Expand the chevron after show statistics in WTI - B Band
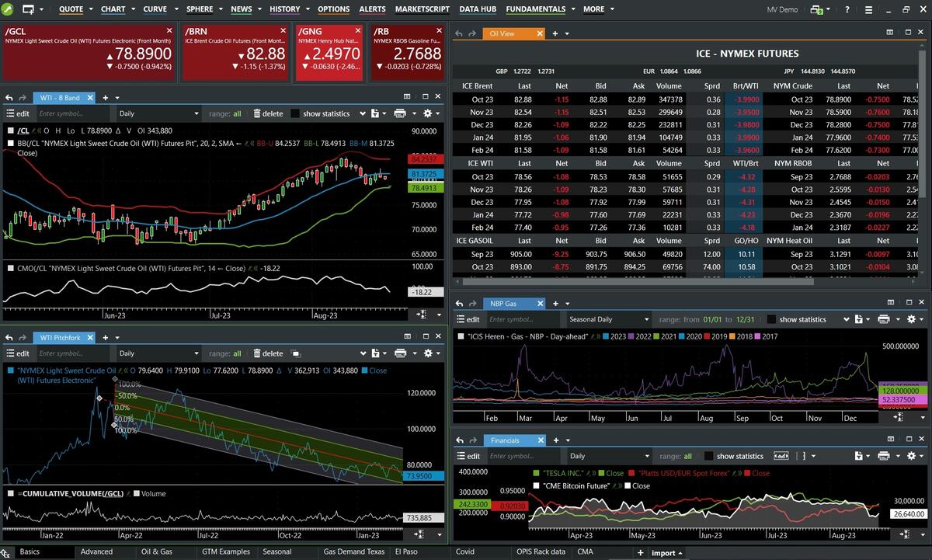 point(362,113)
